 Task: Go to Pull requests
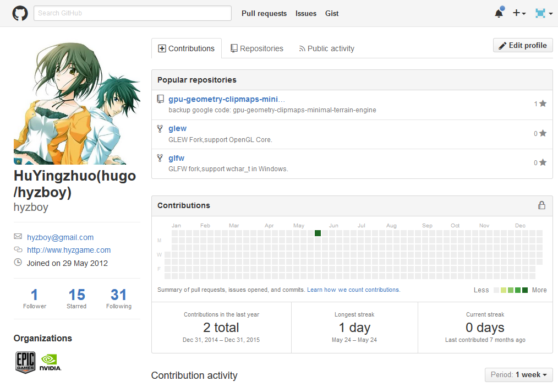click(x=264, y=14)
